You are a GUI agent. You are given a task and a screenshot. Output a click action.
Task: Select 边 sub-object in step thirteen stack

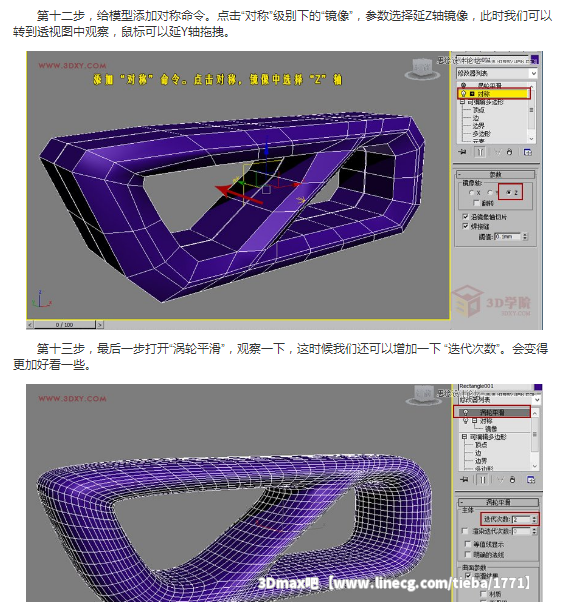click(478, 453)
